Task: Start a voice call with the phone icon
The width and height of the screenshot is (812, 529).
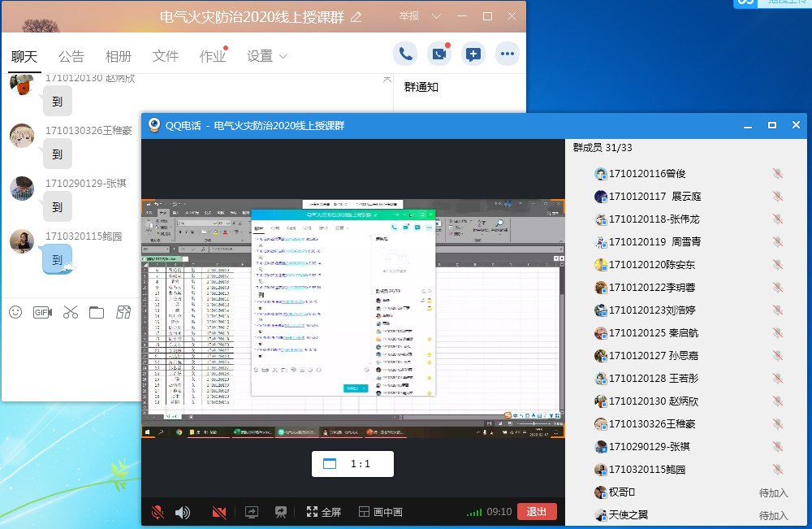Action: tap(406, 54)
